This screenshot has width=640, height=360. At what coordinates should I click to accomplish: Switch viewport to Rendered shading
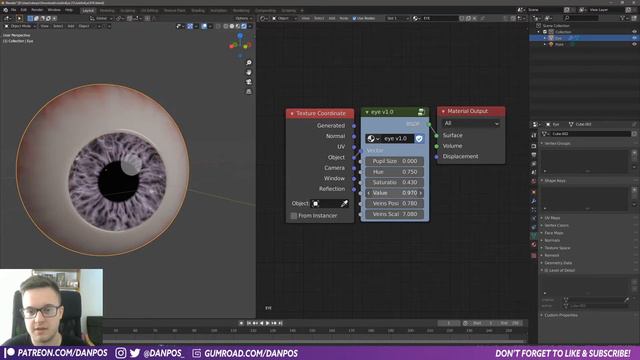coord(244,26)
